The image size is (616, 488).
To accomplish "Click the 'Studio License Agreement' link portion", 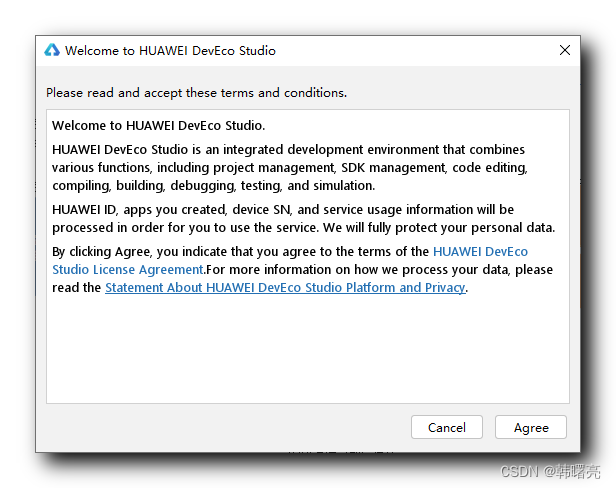I will coord(128,270).
